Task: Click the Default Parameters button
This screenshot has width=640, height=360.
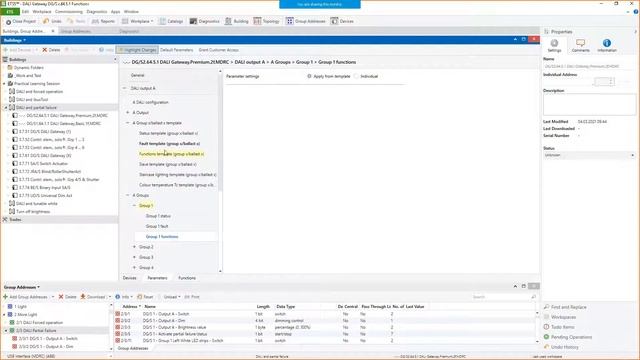Action: 176,50
